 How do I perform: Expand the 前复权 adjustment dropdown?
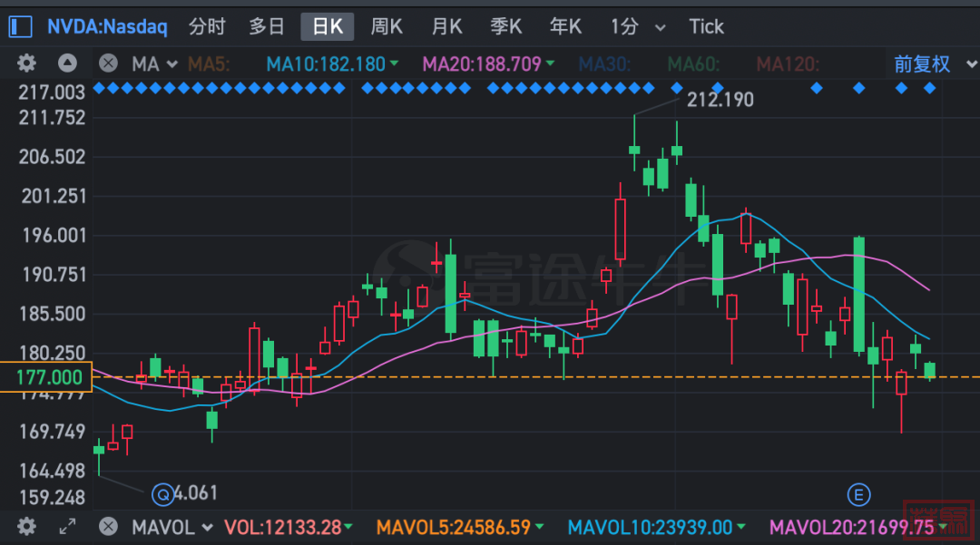tap(931, 64)
